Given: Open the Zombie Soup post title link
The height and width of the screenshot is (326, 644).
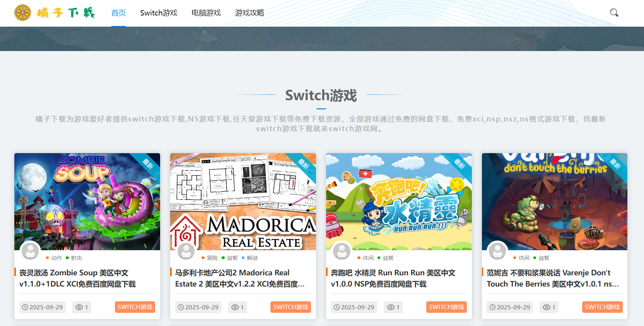Looking at the screenshot, I should (x=77, y=278).
